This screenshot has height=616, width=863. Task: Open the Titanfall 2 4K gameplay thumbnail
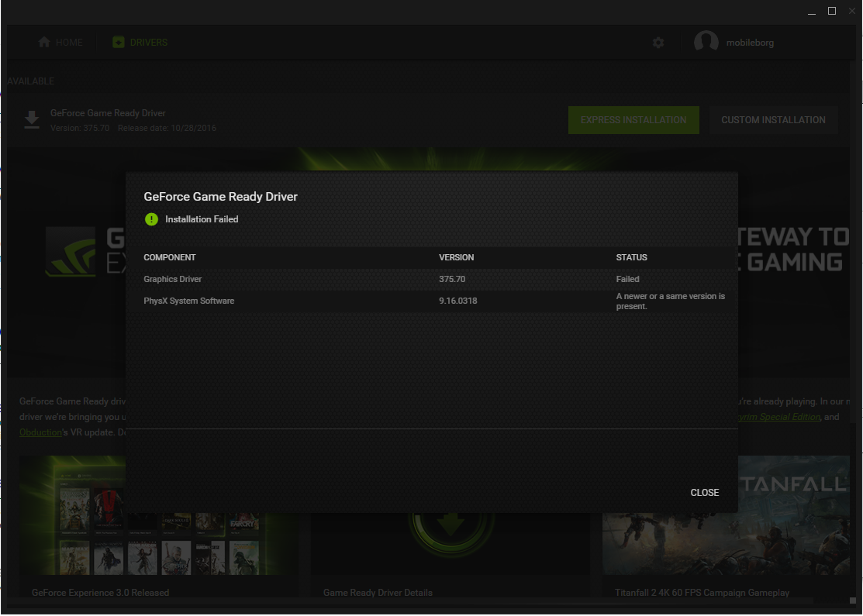click(726, 515)
